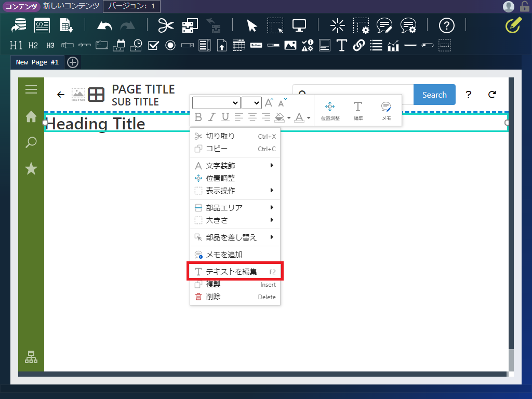Click the database import icon in top toolbar

click(x=18, y=25)
